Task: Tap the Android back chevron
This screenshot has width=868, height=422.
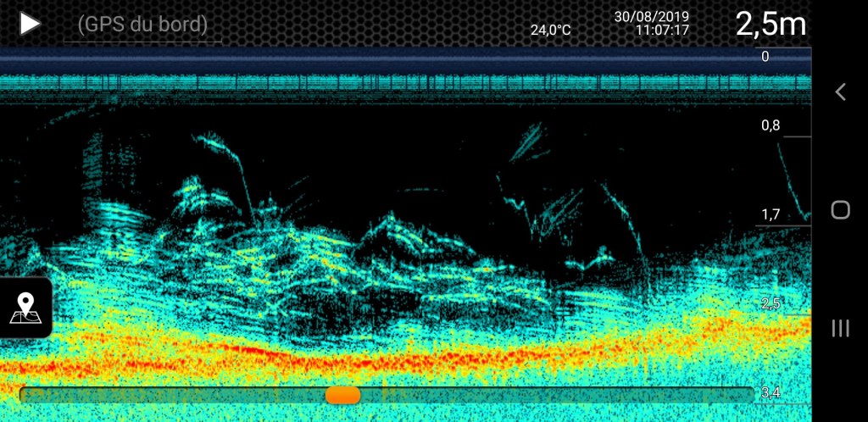Action: click(840, 92)
